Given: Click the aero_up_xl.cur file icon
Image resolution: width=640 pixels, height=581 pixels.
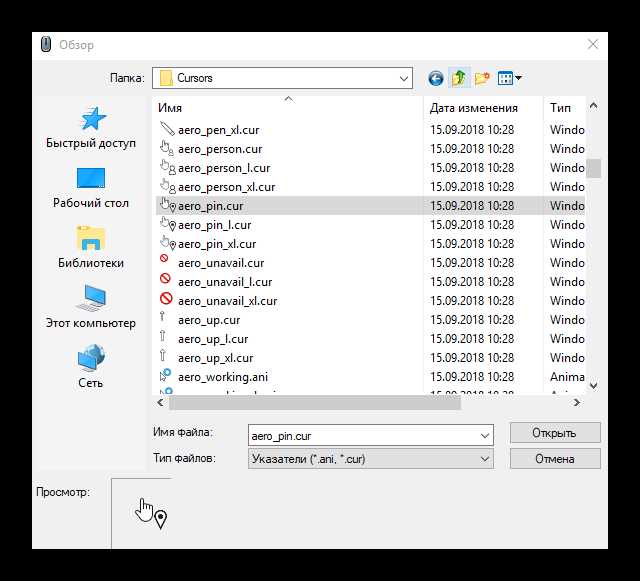Looking at the screenshot, I should 163,355.
